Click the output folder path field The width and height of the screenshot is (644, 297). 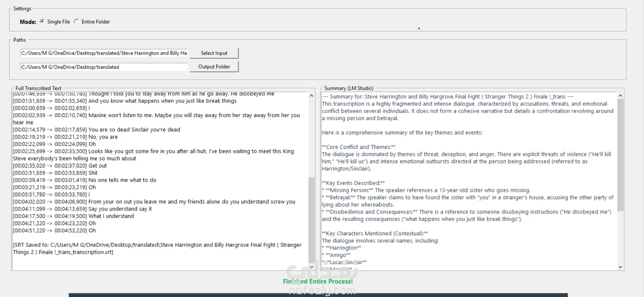(x=104, y=67)
